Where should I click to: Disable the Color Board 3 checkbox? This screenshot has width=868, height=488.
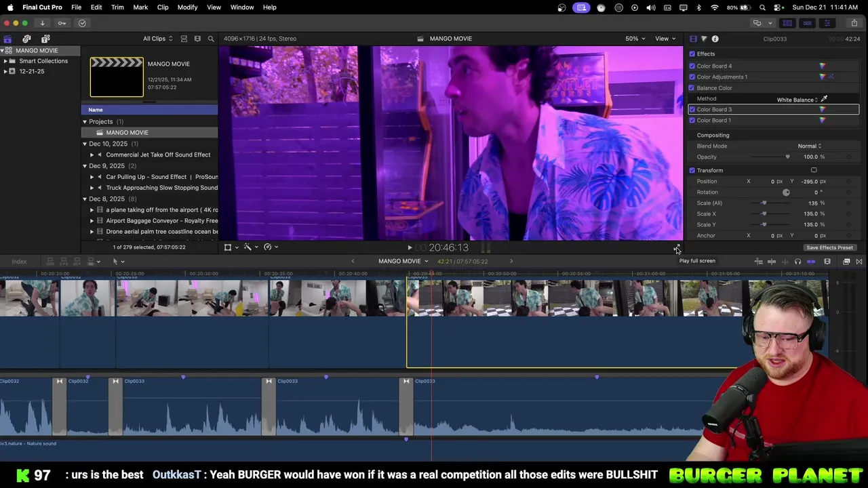[692, 109]
